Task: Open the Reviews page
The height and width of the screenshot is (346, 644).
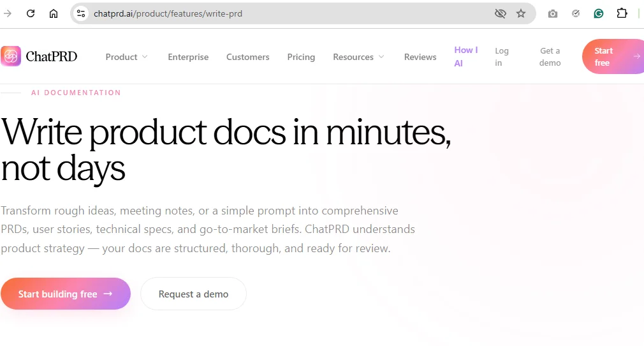Action: (x=420, y=57)
